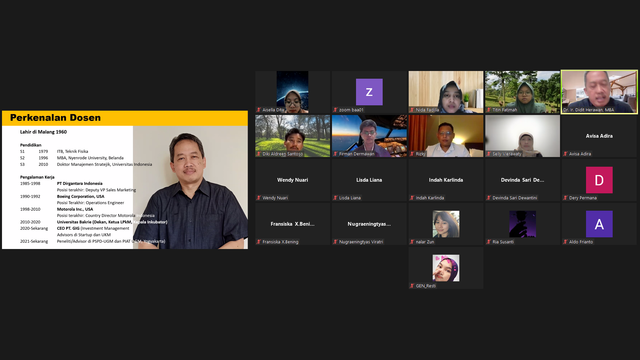The width and height of the screenshot is (640, 360).
Task: Click the purple Z avatar of zoom baa01
Action: 369,92
